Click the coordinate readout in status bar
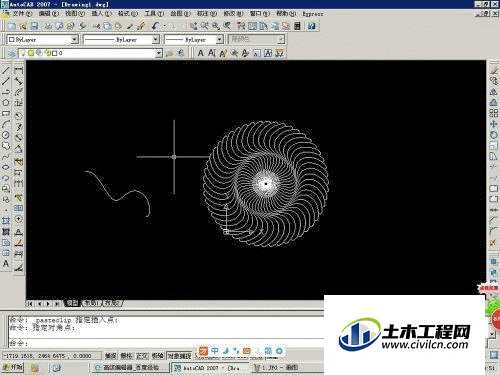This screenshot has height=375, width=500. 51,356
